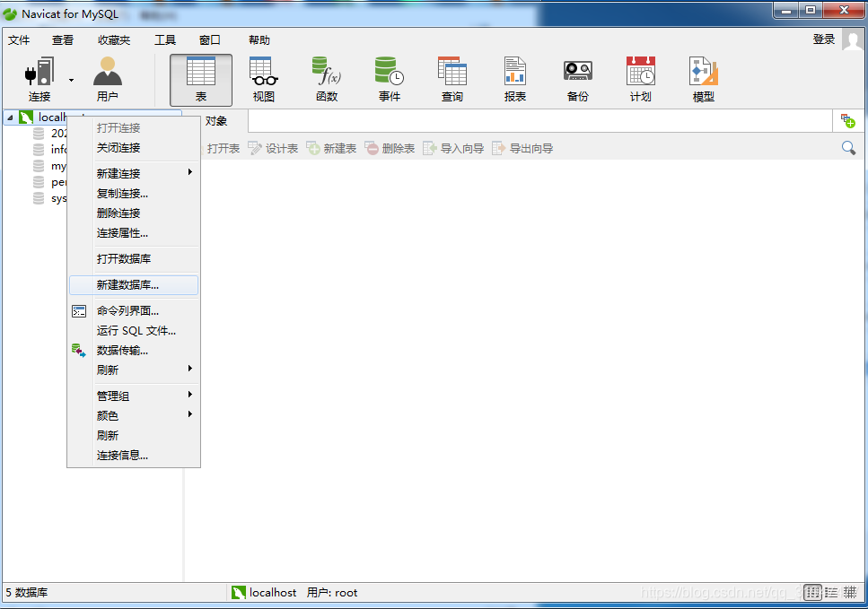Switch to ER diagram view icon in status bar
This screenshot has height=609, width=868.
pyautogui.click(x=850, y=592)
